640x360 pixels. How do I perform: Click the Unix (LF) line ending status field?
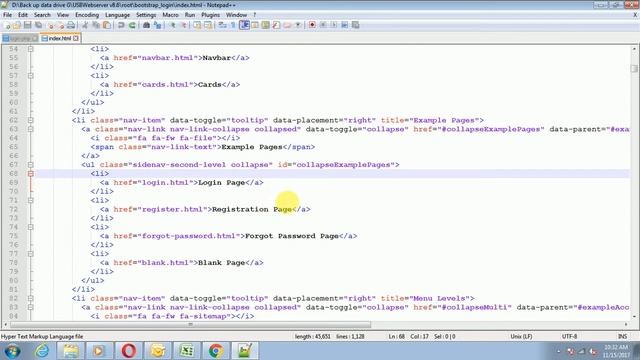(x=521, y=337)
